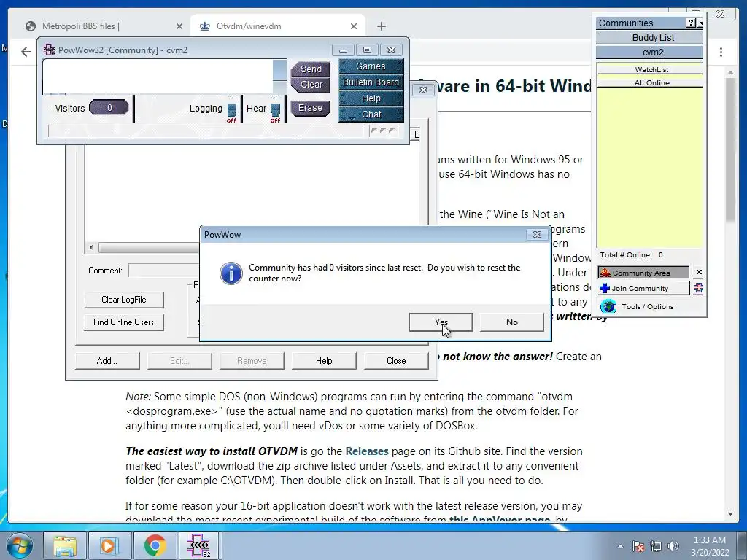Click PowWow32 icon on taskbar

[198, 545]
